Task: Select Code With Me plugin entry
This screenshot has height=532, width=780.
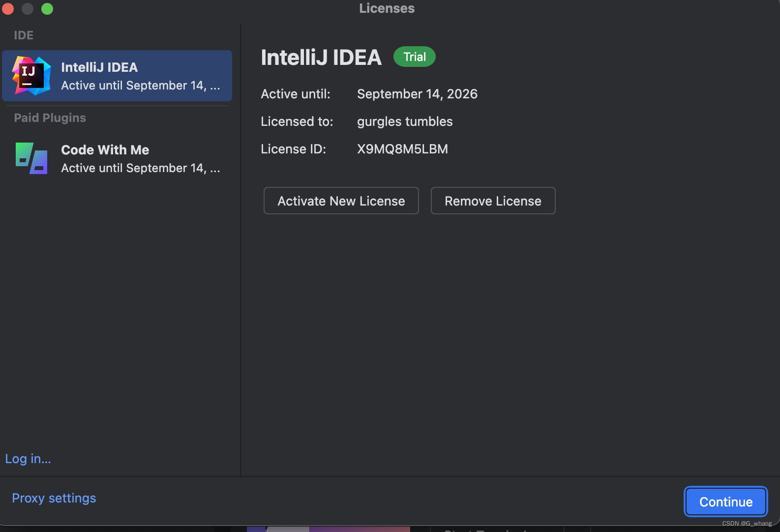Action: click(x=117, y=158)
